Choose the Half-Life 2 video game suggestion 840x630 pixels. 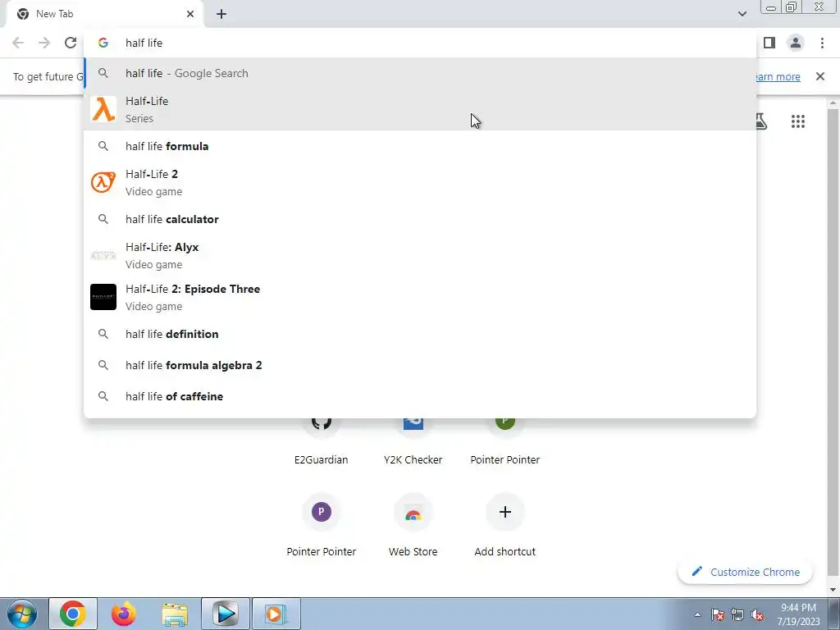pyautogui.click(x=420, y=183)
